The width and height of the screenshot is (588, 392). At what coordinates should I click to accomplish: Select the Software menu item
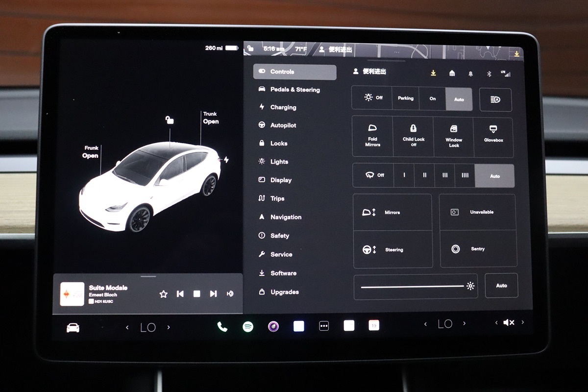point(283,273)
